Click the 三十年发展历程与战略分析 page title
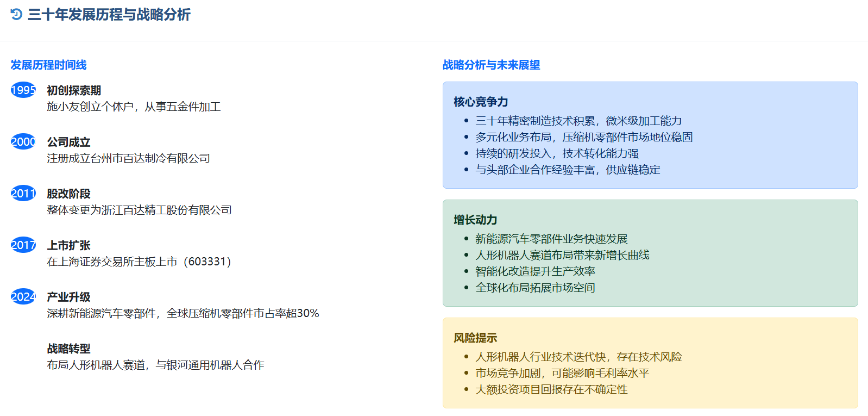 pos(109,15)
